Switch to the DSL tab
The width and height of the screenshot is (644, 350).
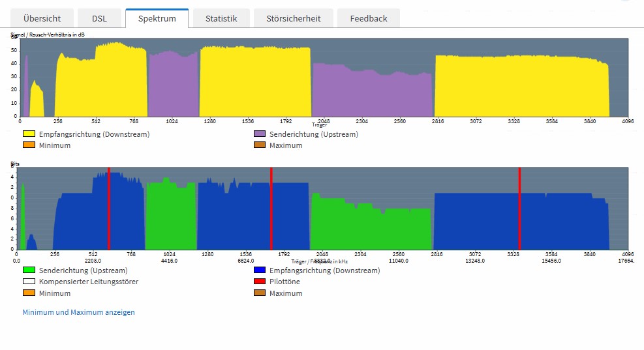(x=99, y=18)
